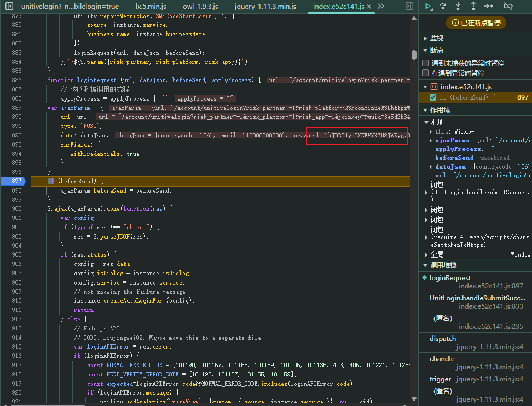Screen dimensions: 532x406
Task: Close the index.e52c141.js tab
Action: point(369,7)
